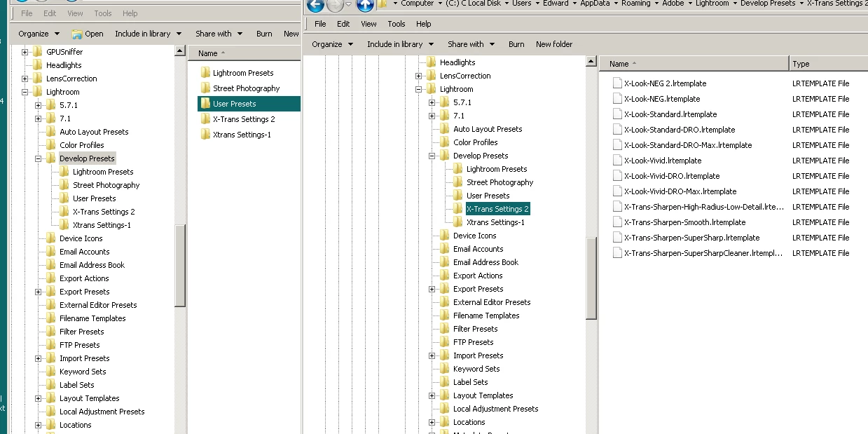Image resolution: width=868 pixels, height=434 pixels.
Task: Select Xtrans Settings-1 in the right tree
Action: (495, 222)
